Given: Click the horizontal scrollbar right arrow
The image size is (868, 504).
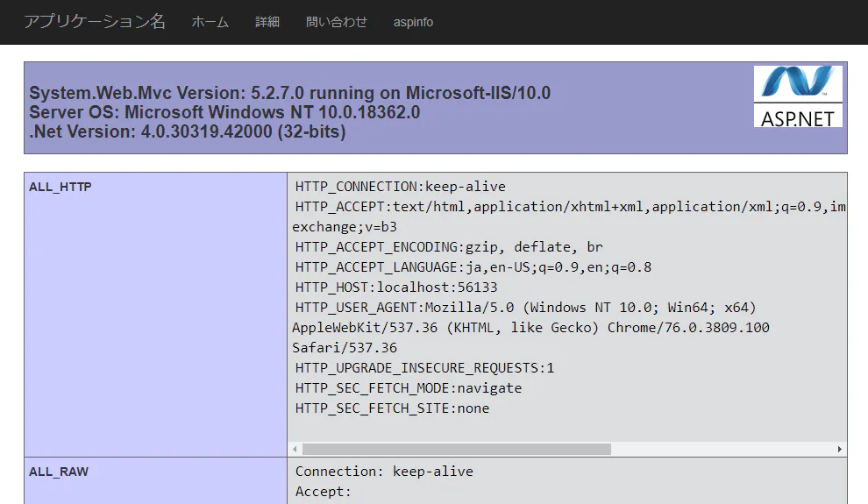Looking at the screenshot, I should coord(839,450).
